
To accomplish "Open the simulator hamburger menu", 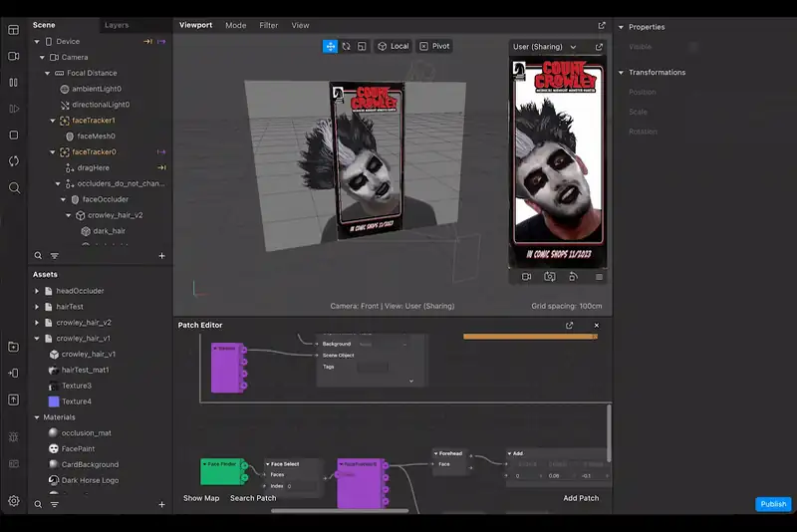I will 599,277.
